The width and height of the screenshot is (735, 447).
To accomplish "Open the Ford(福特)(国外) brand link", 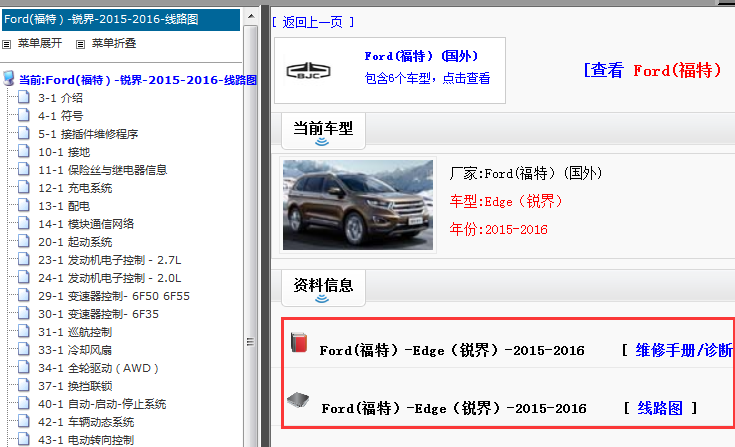I will [x=421, y=56].
